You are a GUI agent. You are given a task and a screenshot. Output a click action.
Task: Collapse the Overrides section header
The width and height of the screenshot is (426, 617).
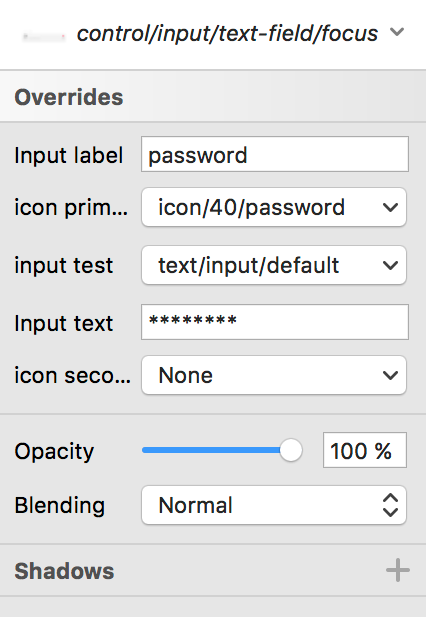click(x=213, y=96)
